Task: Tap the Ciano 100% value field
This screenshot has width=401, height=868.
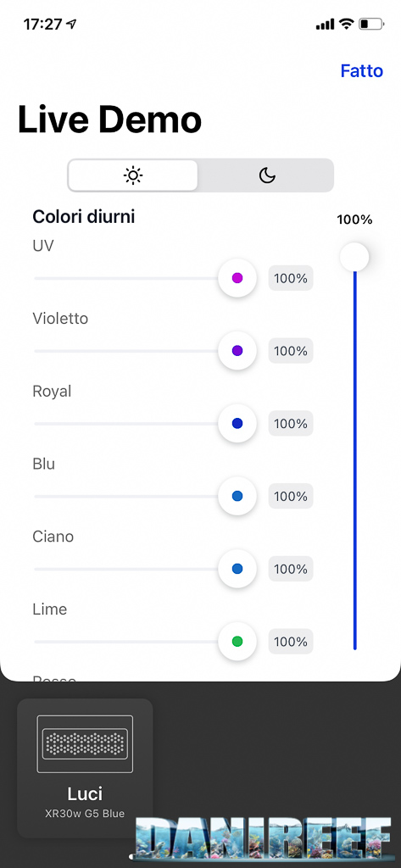Action: tap(291, 569)
